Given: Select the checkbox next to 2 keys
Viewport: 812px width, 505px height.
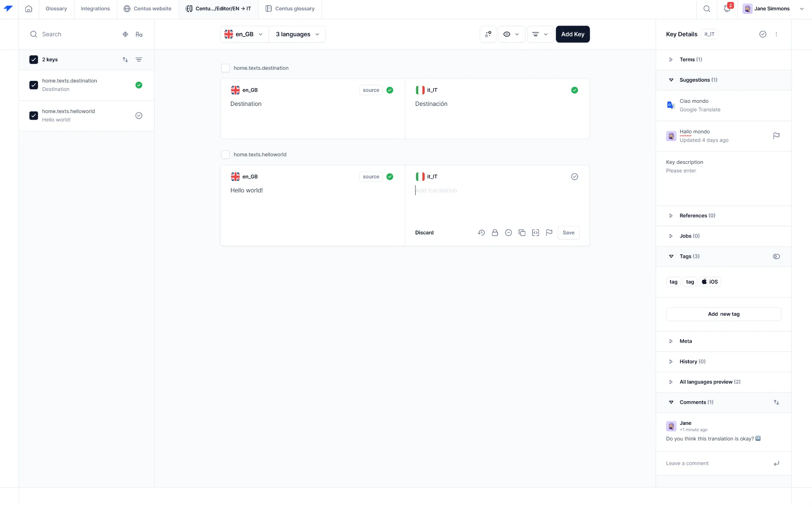Looking at the screenshot, I should (34, 60).
